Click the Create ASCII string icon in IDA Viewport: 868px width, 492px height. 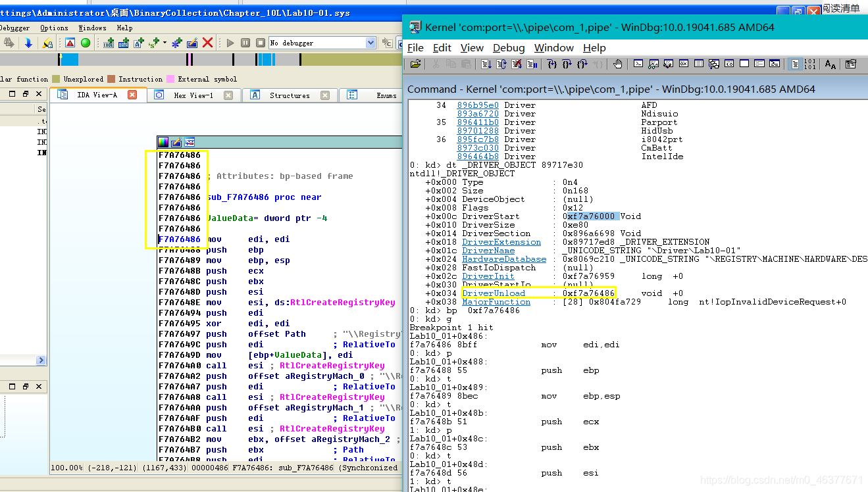(139, 43)
